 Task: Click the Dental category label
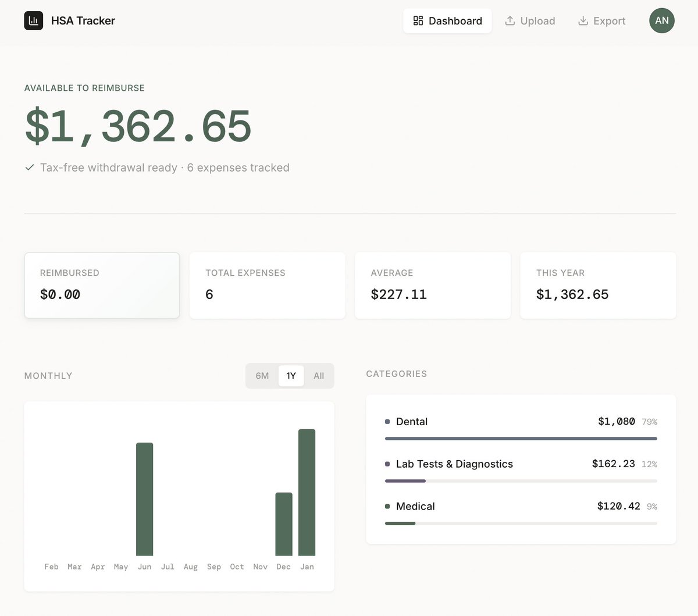pyautogui.click(x=412, y=422)
